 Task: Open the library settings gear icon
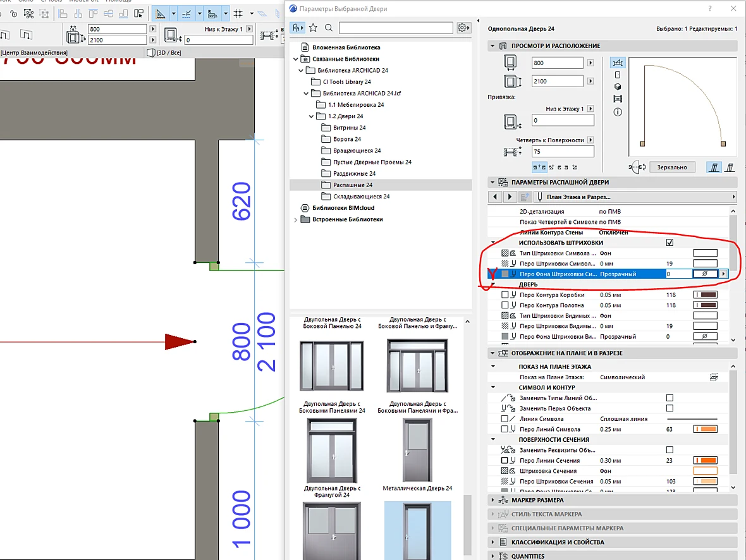(463, 28)
